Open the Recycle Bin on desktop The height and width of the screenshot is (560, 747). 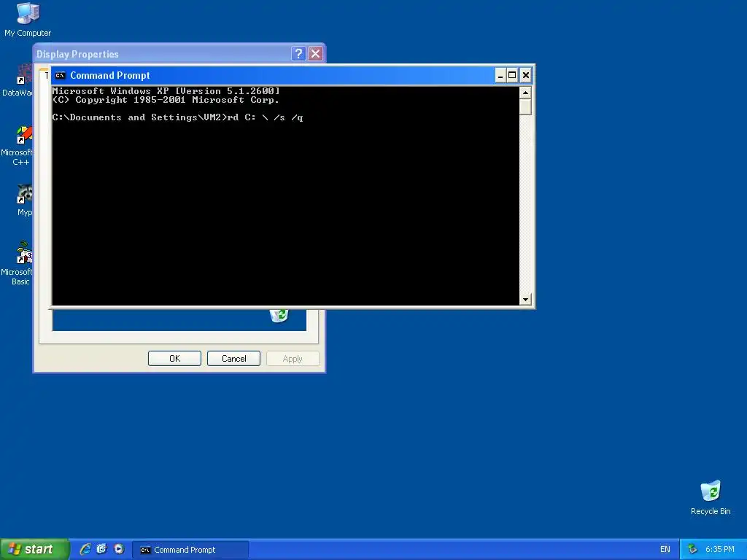pos(711,497)
